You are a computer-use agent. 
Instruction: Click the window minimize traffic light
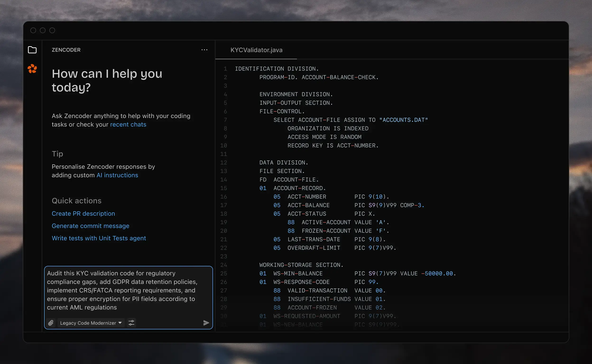[43, 30]
